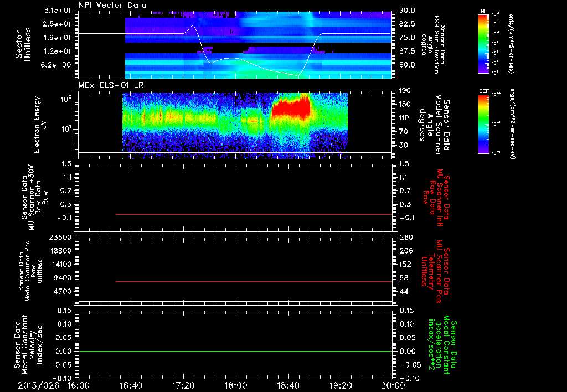567x392 pixels.
Task: Click the 19:20 time axis label
Action: pos(341,385)
